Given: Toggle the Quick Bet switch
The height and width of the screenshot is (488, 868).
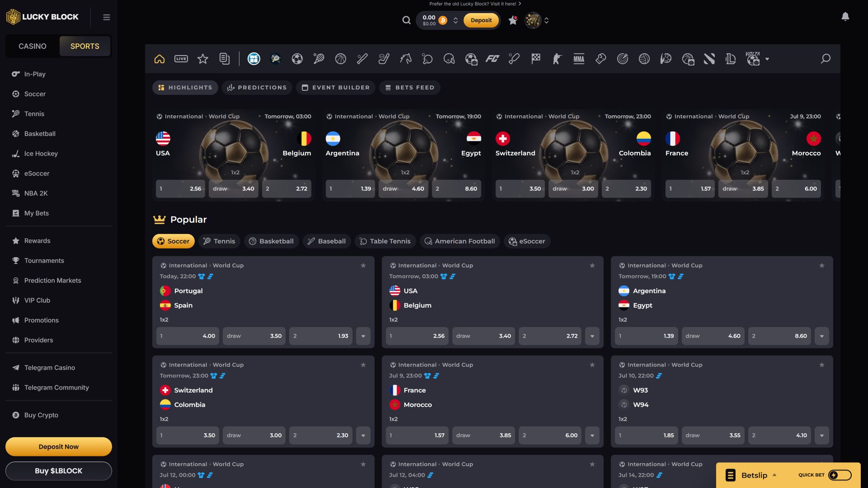Looking at the screenshot, I should [840, 475].
